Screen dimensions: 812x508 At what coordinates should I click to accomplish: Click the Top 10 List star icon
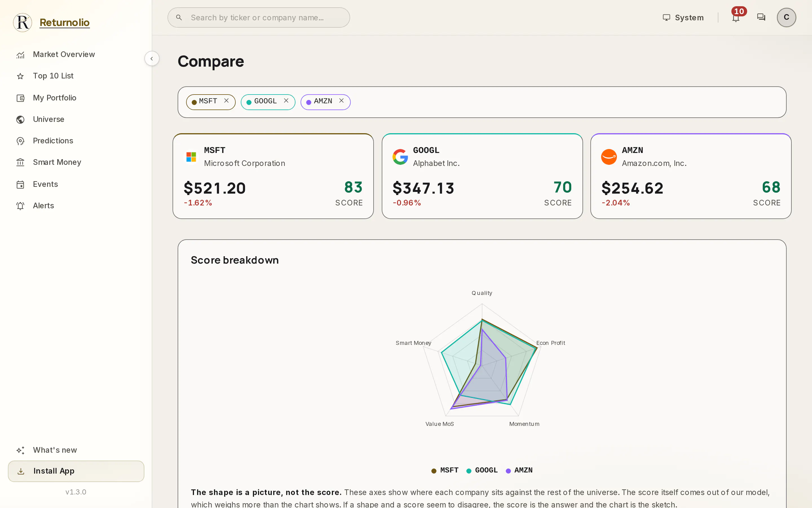pyautogui.click(x=21, y=76)
